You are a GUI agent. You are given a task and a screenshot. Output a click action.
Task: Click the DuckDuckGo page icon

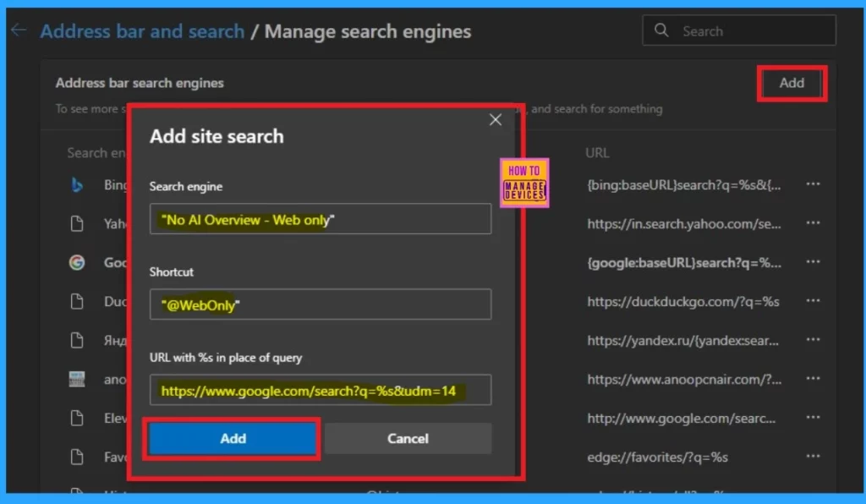[x=77, y=301]
